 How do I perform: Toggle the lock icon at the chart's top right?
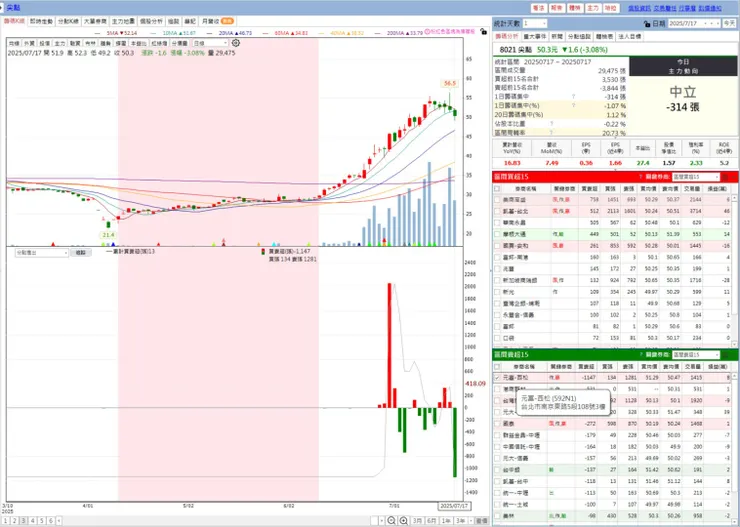[x=483, y=32]
